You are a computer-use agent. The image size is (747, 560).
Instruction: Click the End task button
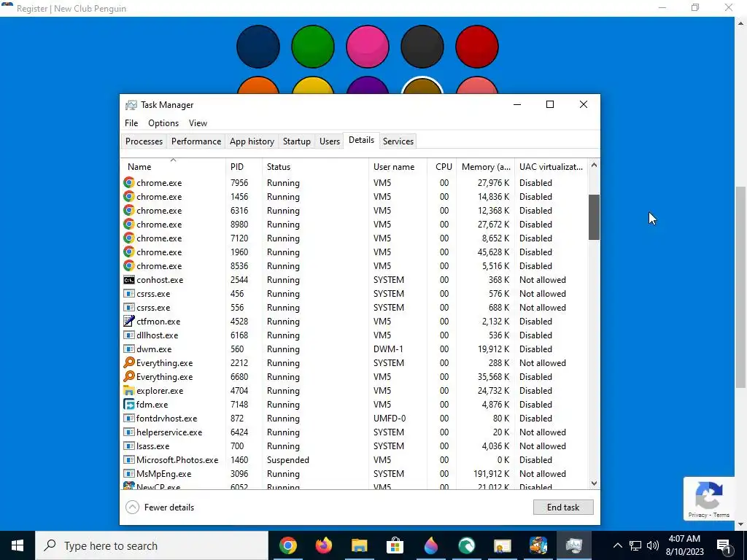pyautogui.click(x=563, y=507)
